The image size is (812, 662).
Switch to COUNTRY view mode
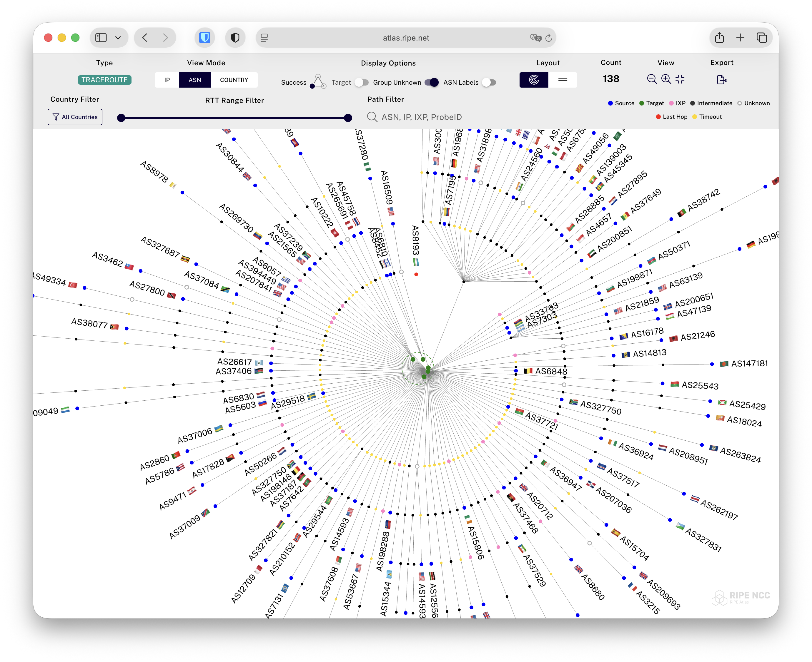pyautogui.click(x=234, y=80)
